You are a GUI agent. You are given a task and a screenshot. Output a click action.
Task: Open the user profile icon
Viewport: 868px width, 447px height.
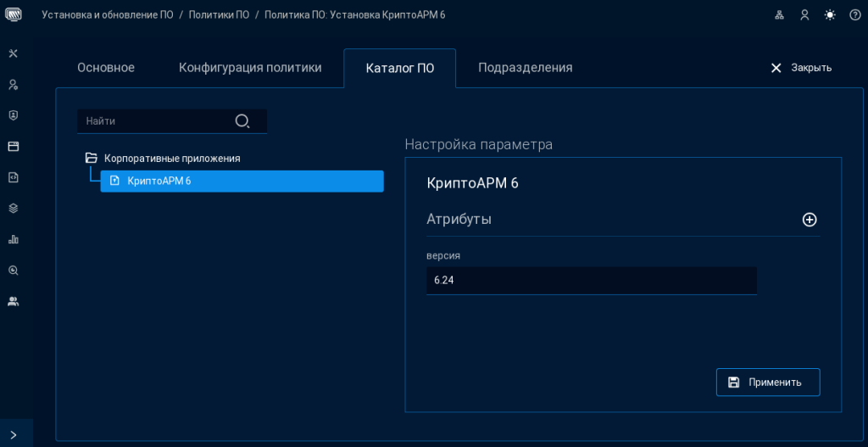pos(804,15)
